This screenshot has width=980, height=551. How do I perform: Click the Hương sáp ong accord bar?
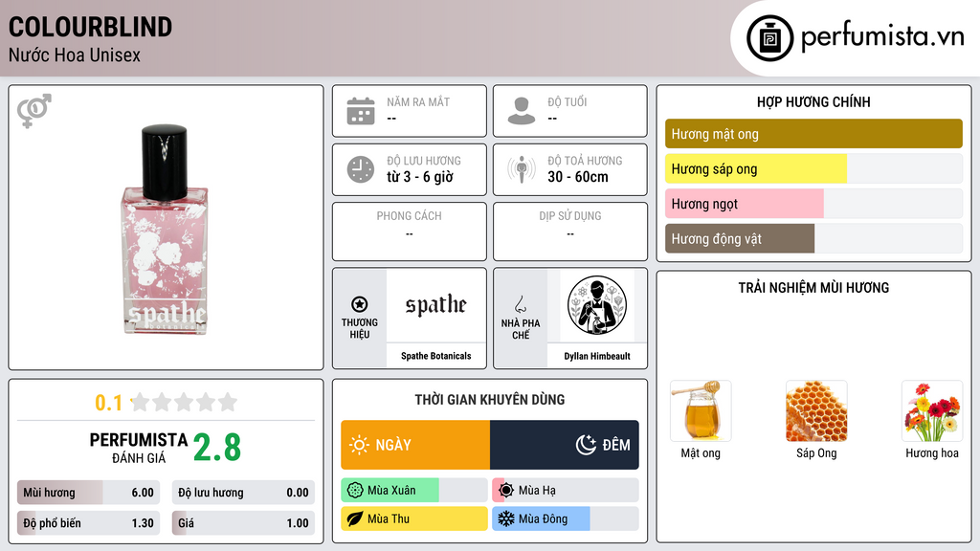coord(813,168)
